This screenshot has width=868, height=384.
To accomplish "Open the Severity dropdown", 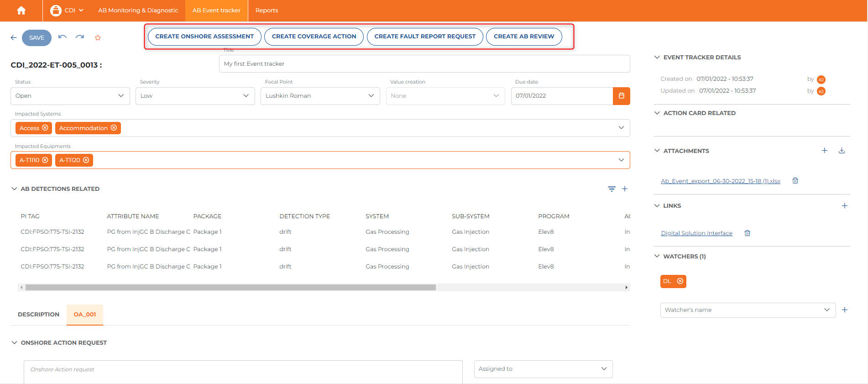I will [195, 96].
